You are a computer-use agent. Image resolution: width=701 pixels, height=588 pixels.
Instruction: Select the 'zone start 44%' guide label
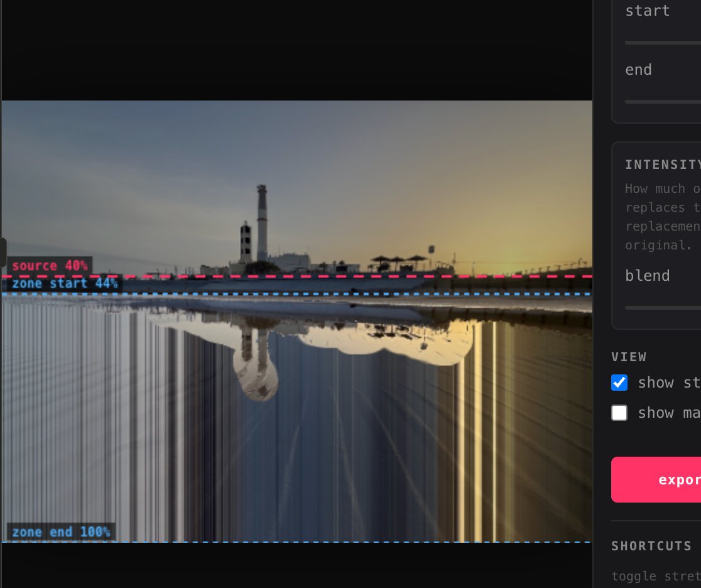click(x=63, y=283)
